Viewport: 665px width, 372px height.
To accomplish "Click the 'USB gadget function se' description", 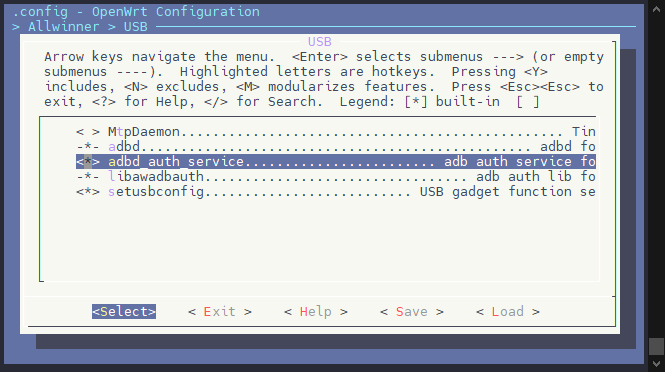I will pyautogui.click(x=508, y=192).
